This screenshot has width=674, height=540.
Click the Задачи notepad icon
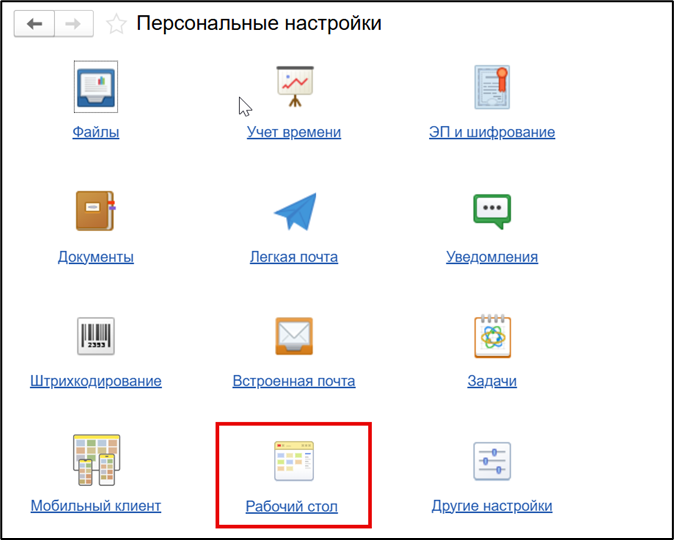493,336
